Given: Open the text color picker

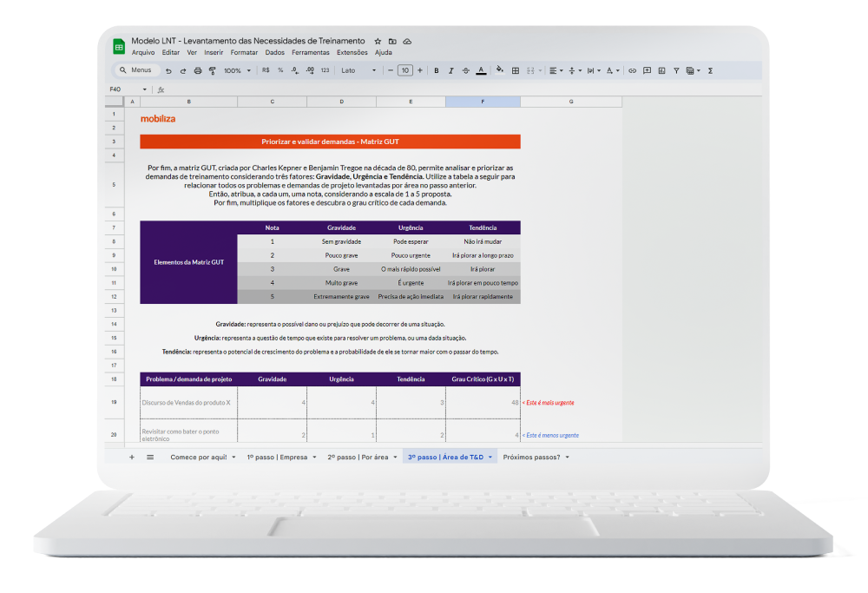Looking at the screenshot, I should 482,71.
